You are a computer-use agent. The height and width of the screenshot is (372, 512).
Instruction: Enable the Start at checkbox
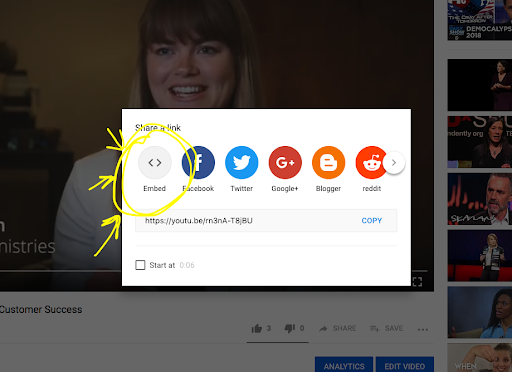(140, 265)
